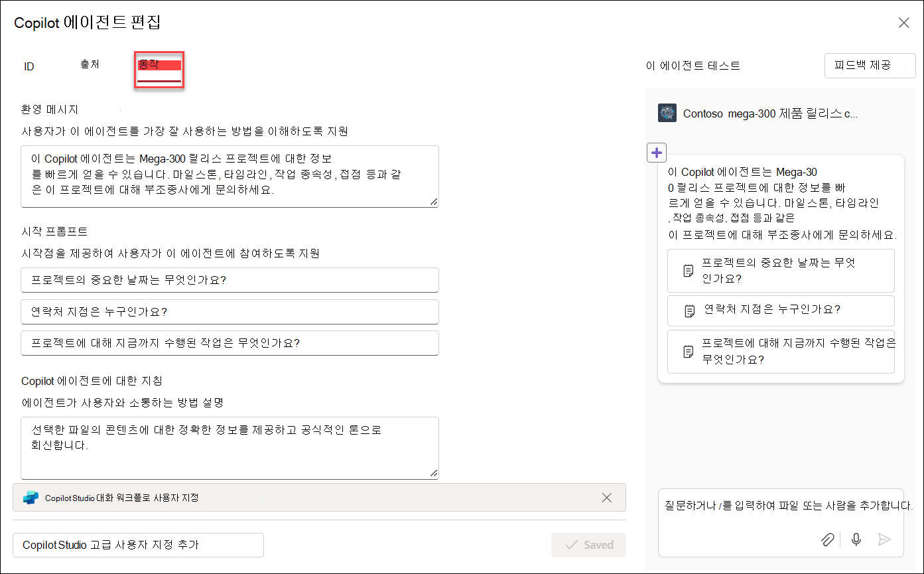Viewport: 924px width, 574px height.
Task: Click the Saved button
Action: (x=588, y=545)
